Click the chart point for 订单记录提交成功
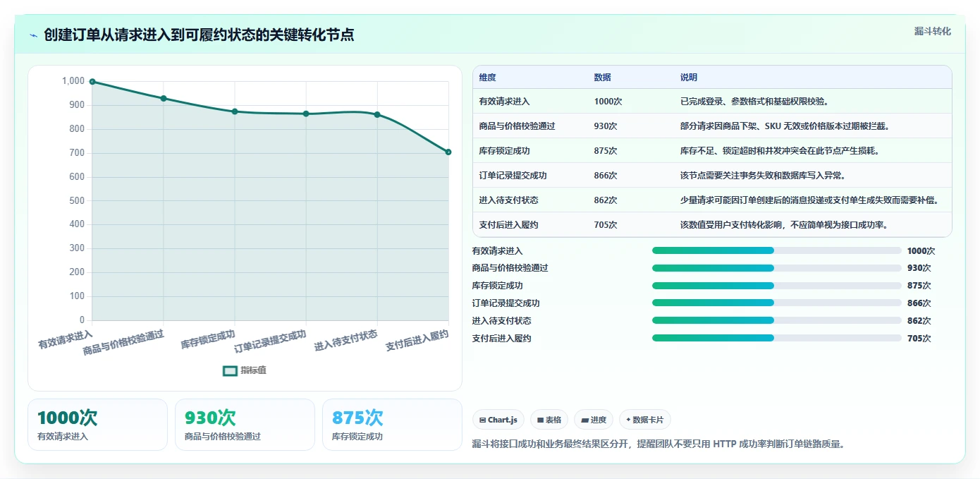 [x=306, y=114]
